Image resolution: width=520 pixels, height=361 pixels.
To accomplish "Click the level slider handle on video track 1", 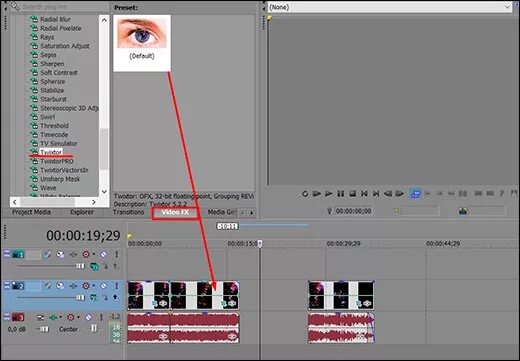I will (x=80, y=266).
